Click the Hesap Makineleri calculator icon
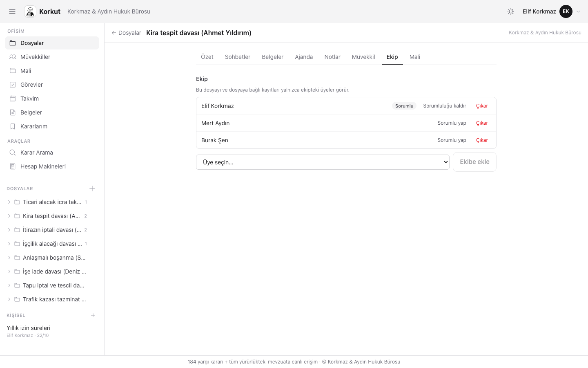 pyautogui.click(x=13, y=166)
